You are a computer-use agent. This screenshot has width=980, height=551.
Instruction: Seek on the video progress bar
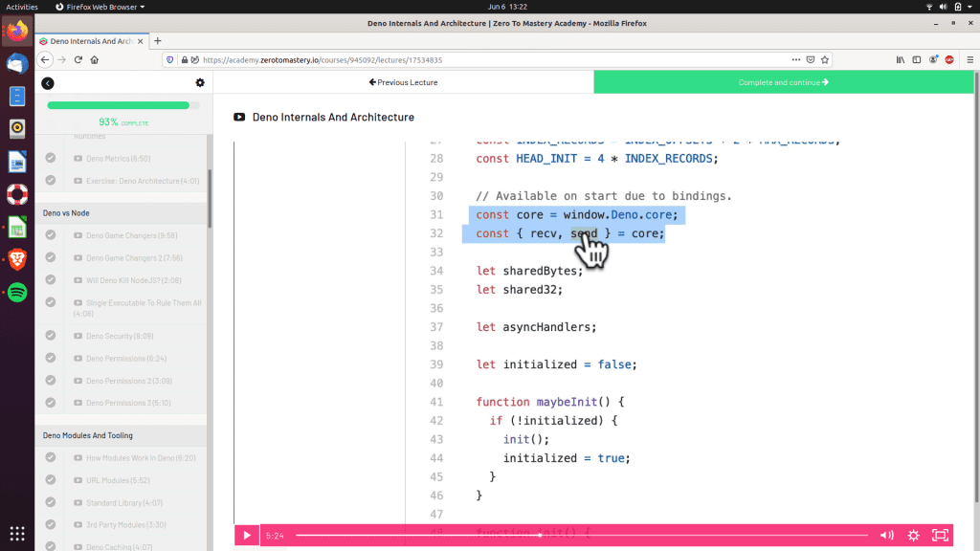click(581, 536)
